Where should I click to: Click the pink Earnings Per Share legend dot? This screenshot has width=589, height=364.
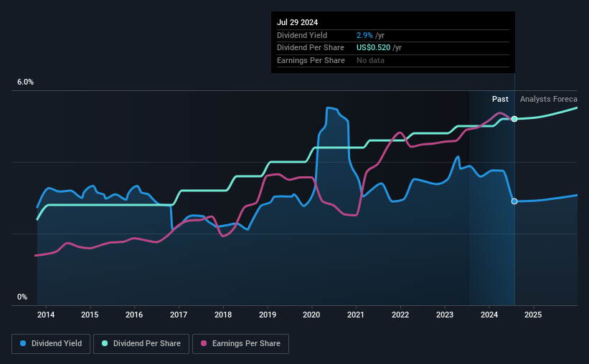tap(204, 343)
